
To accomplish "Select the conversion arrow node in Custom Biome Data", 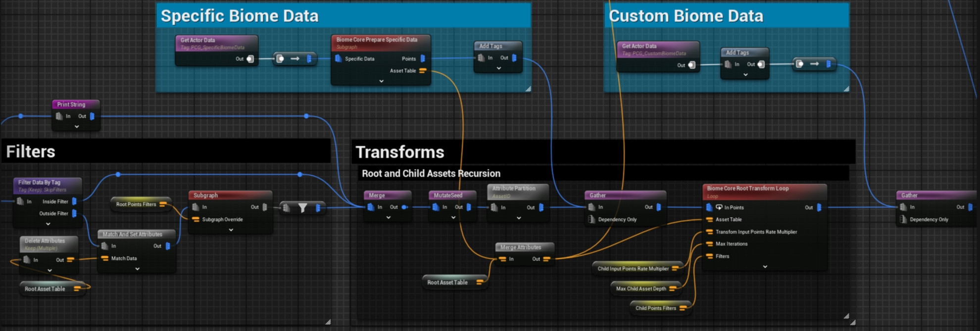I will 814,64.
